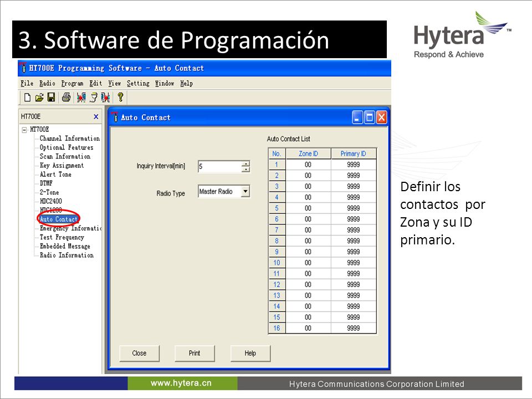The width and height of the screenshot is (532, 399).
Task: Select Test Frequency in the tree
Action: 62,237
